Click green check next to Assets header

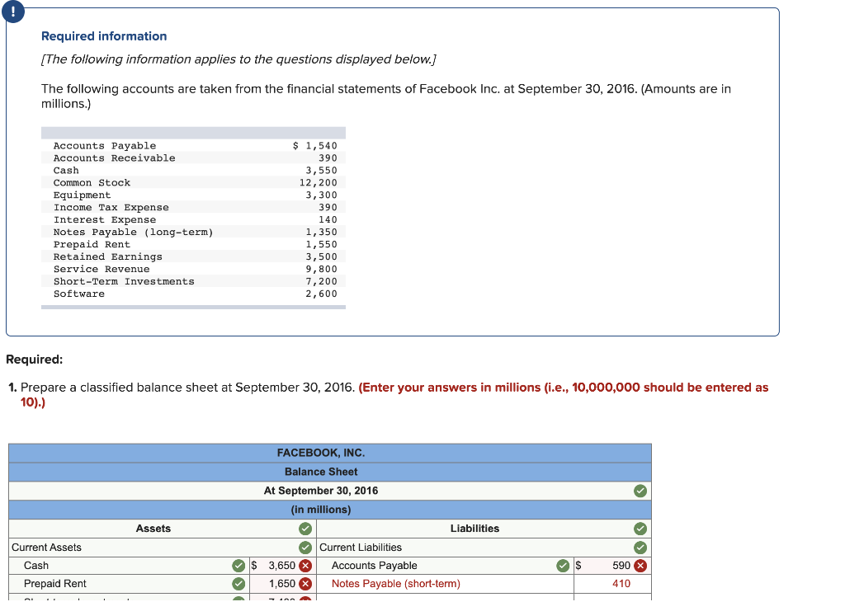pyautogui.click(x=305, y=529)
